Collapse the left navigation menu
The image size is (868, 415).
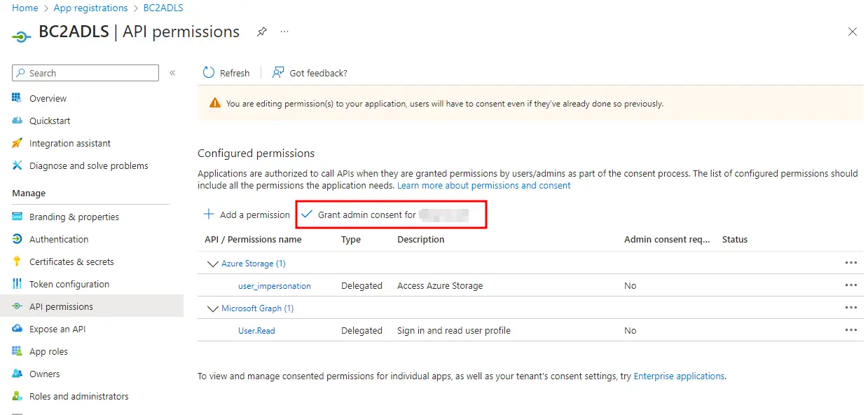click(172, 73)
